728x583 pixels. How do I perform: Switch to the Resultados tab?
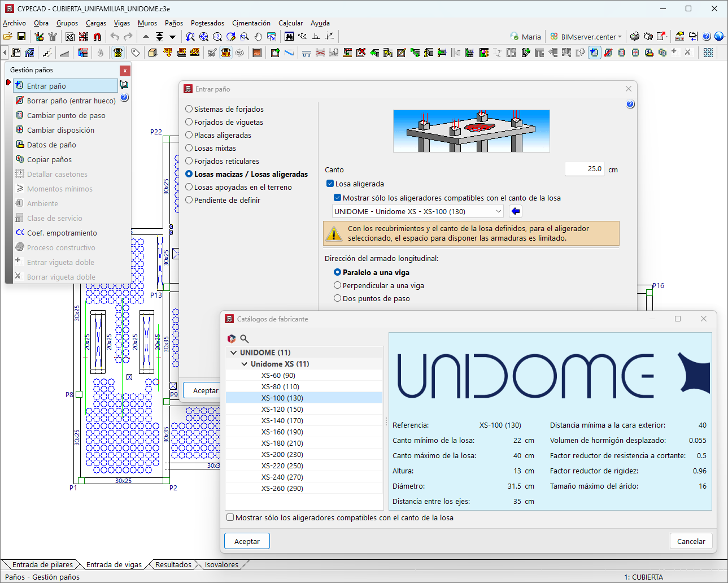[x=173, y=564]
